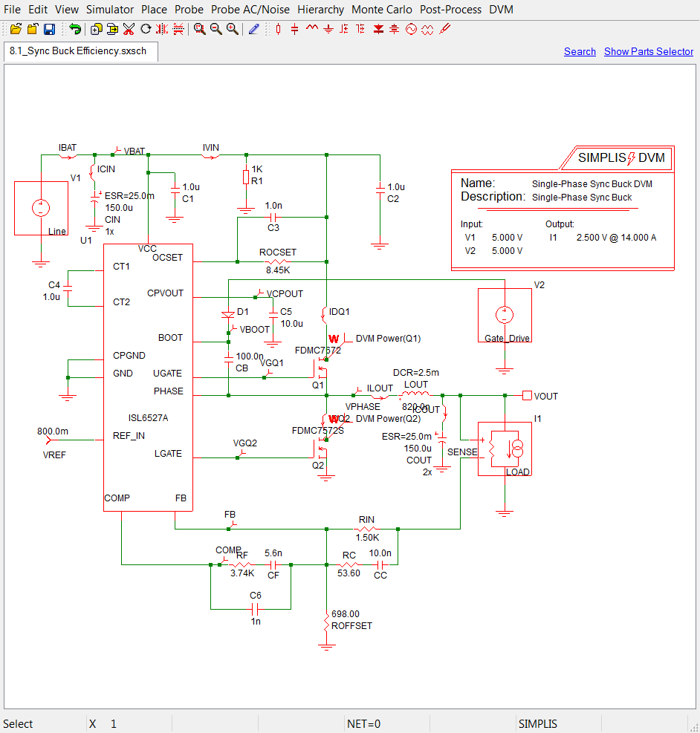Select the wire pencil tool
This screenshot has height=733, width=700.
254,29
